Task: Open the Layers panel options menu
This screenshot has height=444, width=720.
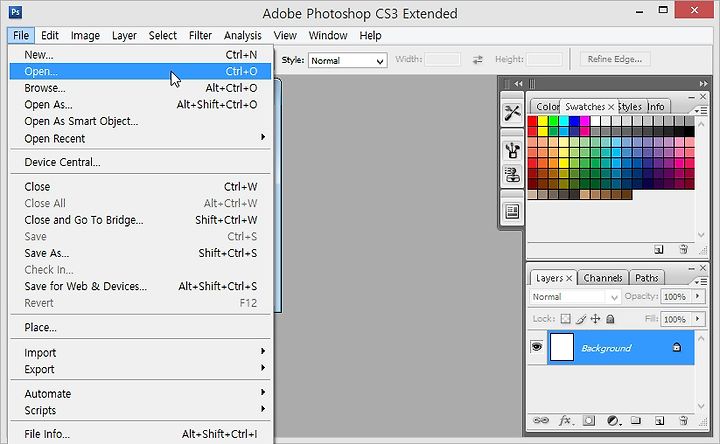Action: [x=700, y=281]
